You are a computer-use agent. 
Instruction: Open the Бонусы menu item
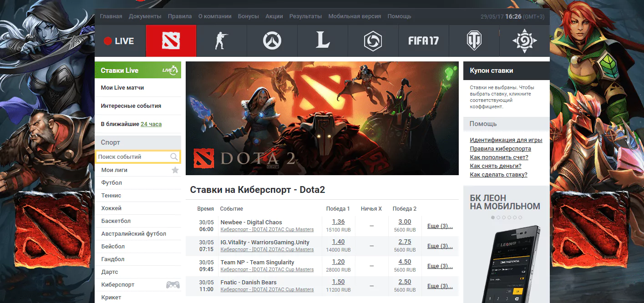click(248, 16)
